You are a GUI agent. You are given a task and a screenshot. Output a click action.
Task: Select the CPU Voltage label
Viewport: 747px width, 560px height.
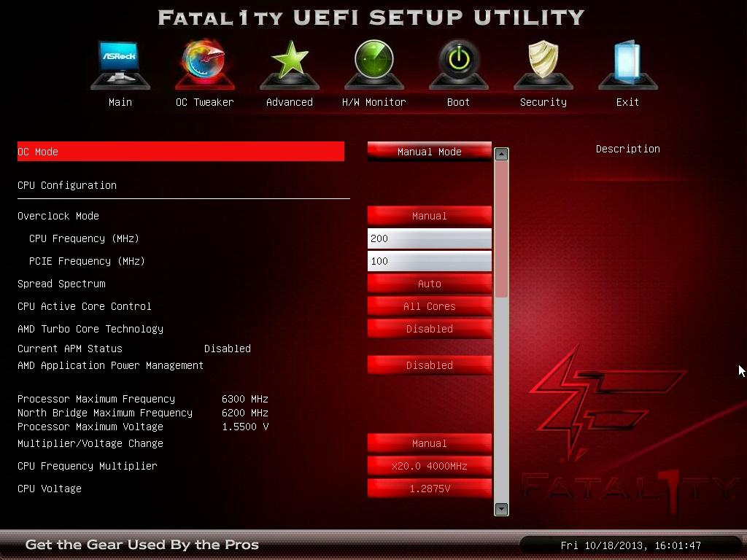[x=50, y=489]
